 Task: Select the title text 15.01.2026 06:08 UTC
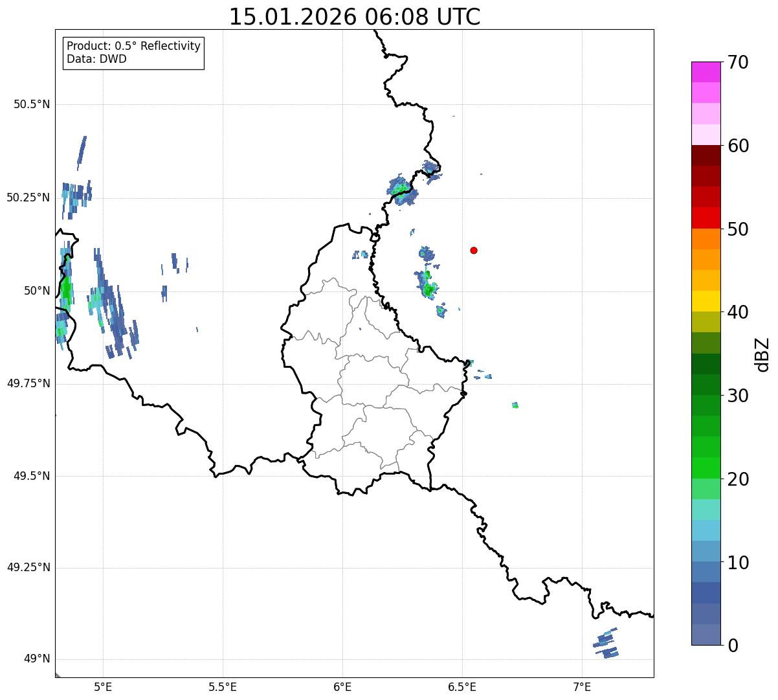tap(355, 17)
